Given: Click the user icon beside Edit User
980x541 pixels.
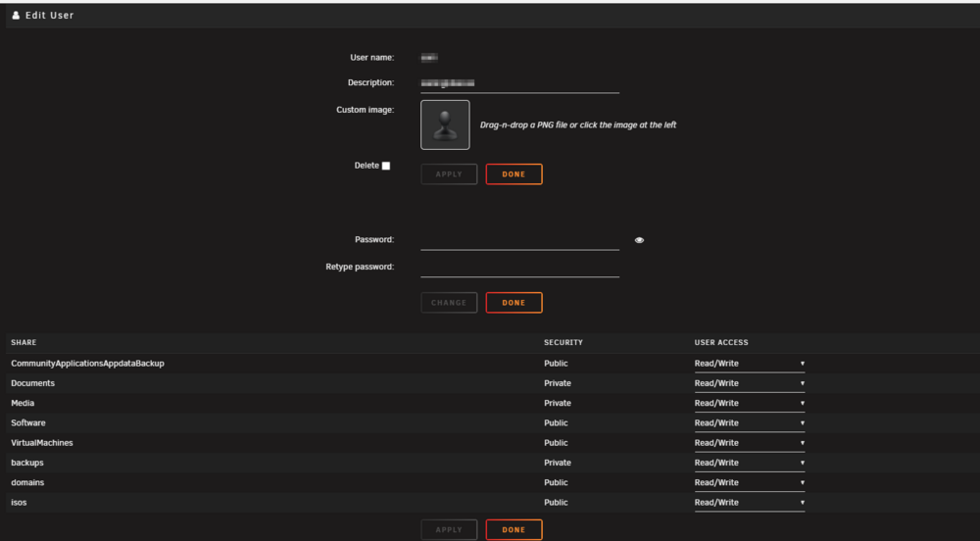Looking at the screenshot, I should (17, 15).
